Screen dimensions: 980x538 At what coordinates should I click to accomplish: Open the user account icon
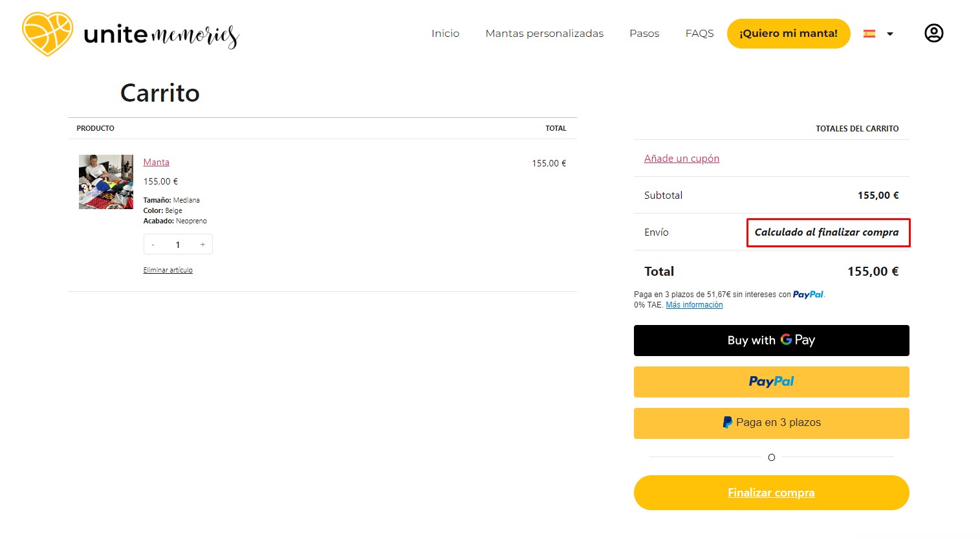933,33
